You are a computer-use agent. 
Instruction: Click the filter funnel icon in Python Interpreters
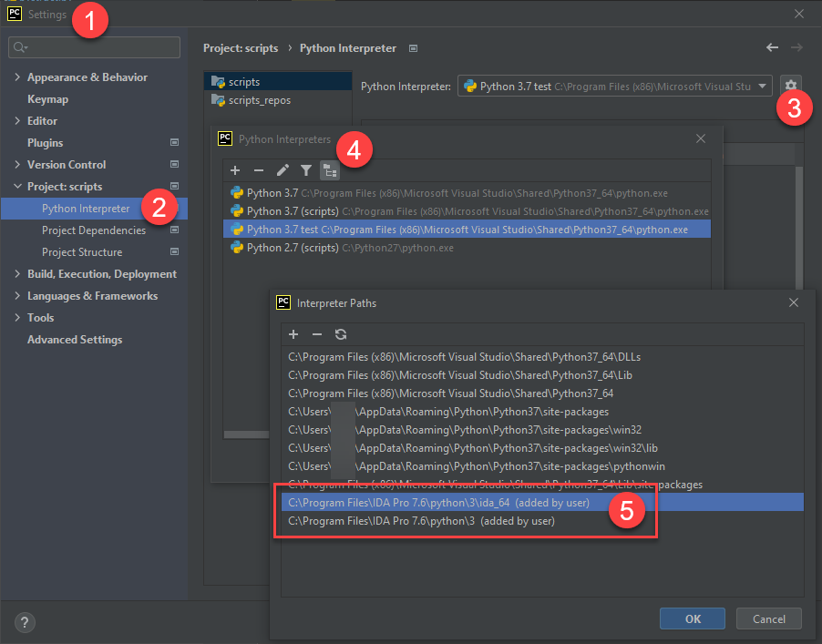coord(306,170)
